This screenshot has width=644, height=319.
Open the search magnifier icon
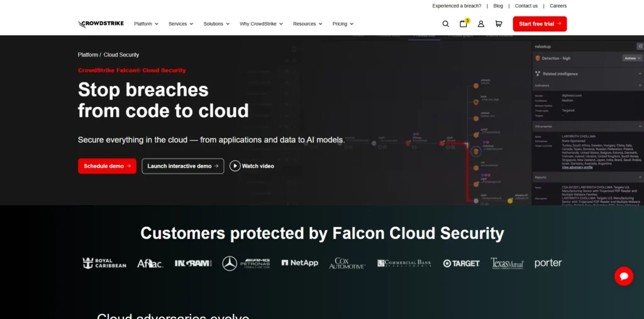tap(446, 24)
